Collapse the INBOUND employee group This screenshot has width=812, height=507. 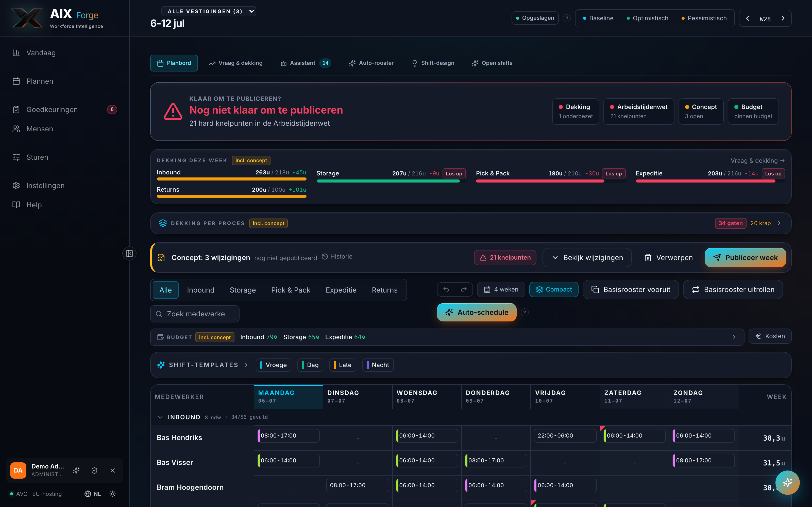160,417
